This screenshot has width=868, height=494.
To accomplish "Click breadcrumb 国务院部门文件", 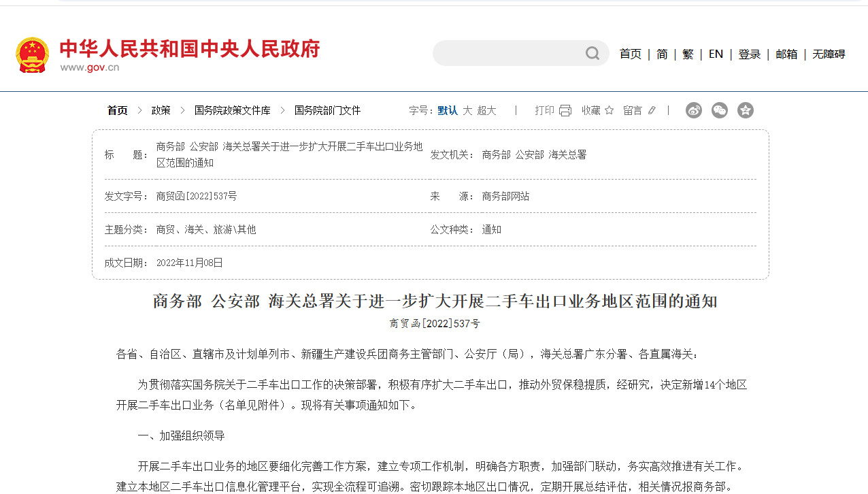I will pyautogui.click(x=327, y=110).
